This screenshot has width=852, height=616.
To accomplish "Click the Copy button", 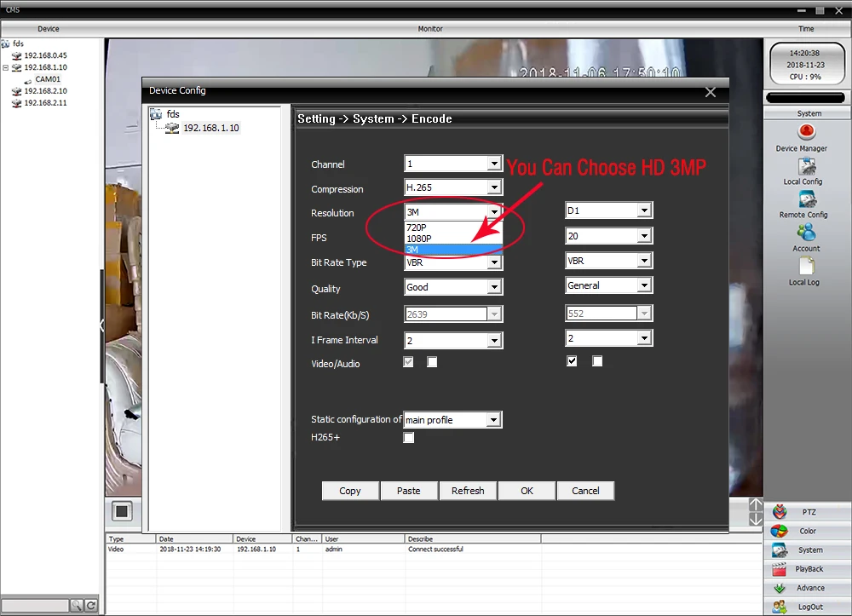I will [x=350, y=491].
